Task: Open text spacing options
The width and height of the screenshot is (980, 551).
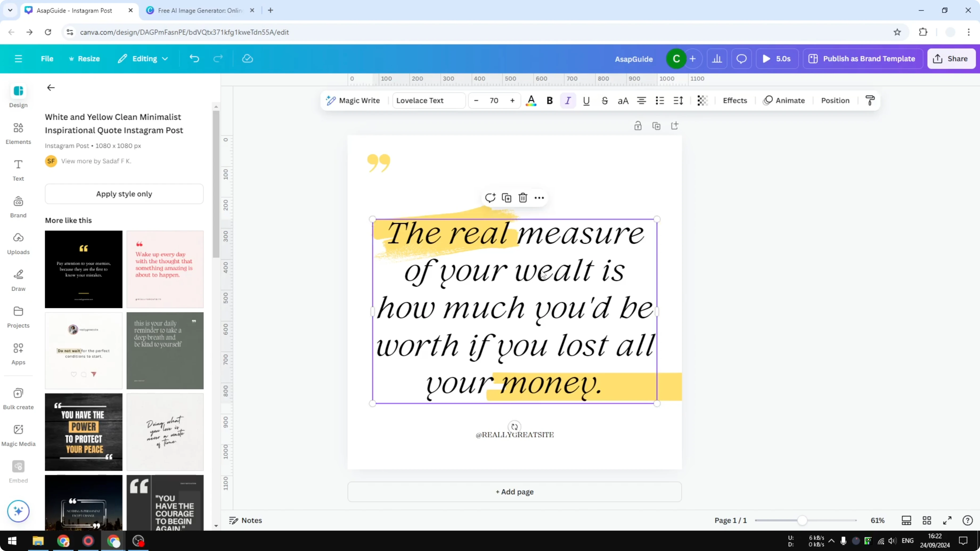Action: [x=678, y=101]
